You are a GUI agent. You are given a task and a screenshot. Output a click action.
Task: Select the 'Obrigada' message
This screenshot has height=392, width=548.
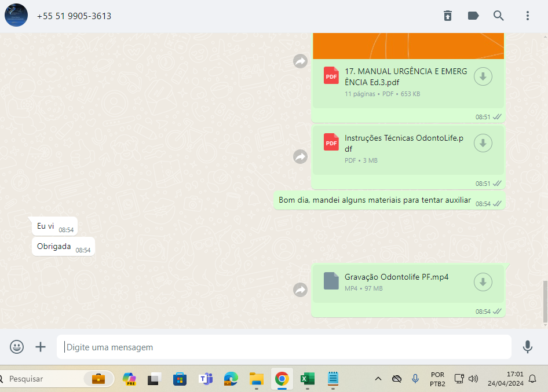coord(63,247)
